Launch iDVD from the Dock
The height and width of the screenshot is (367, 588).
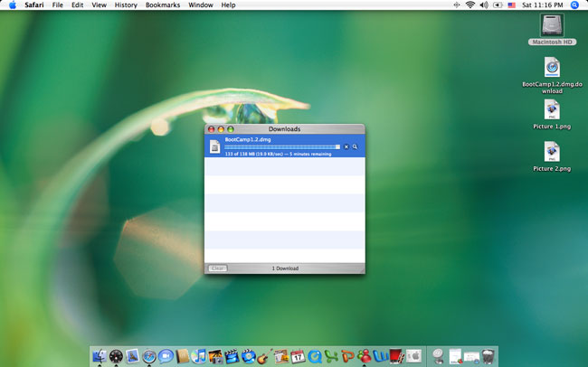pyautogui.click(x=248, y=356)
